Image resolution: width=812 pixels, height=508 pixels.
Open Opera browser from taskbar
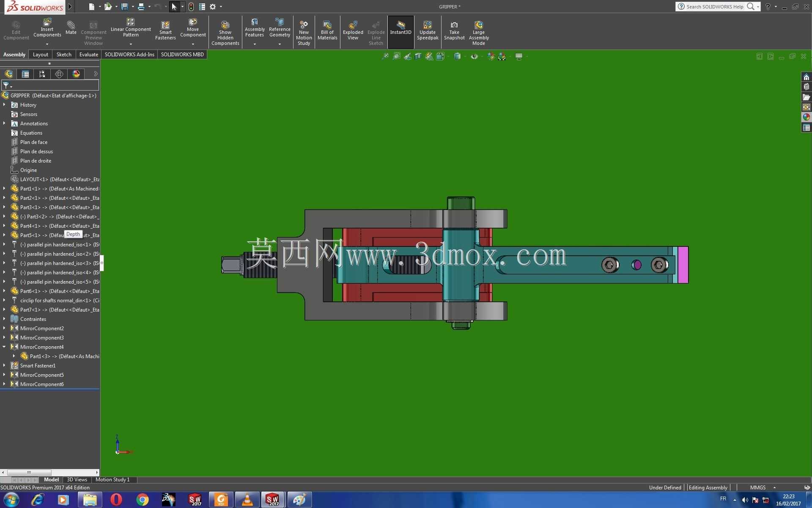click(x=116, y=500)
